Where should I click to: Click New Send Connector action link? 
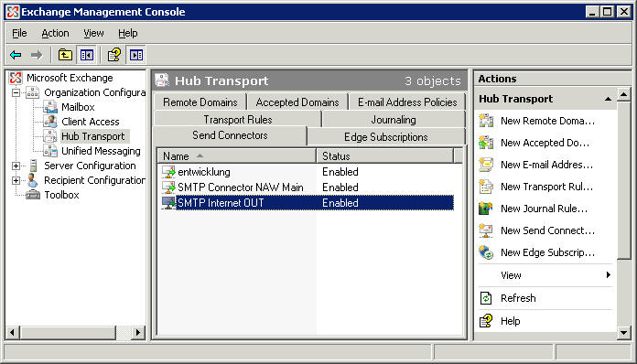pyautogui.click(x=547, y=230)
